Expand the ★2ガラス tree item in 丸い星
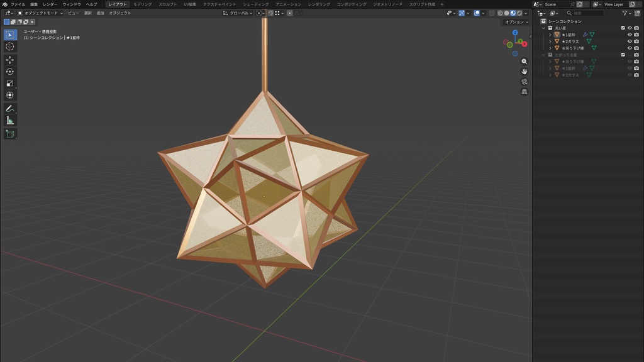The image size is (644, 362). click(550, 41)
